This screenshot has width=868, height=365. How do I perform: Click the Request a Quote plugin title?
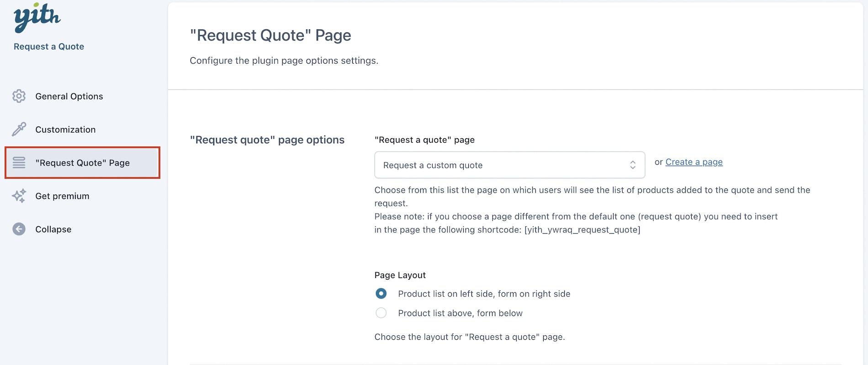pos(49,46)
